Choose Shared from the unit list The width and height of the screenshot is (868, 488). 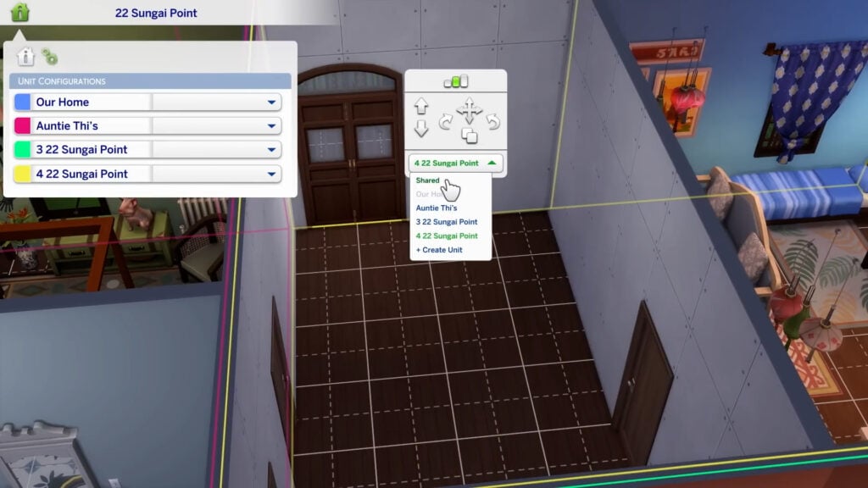point(428,180)
